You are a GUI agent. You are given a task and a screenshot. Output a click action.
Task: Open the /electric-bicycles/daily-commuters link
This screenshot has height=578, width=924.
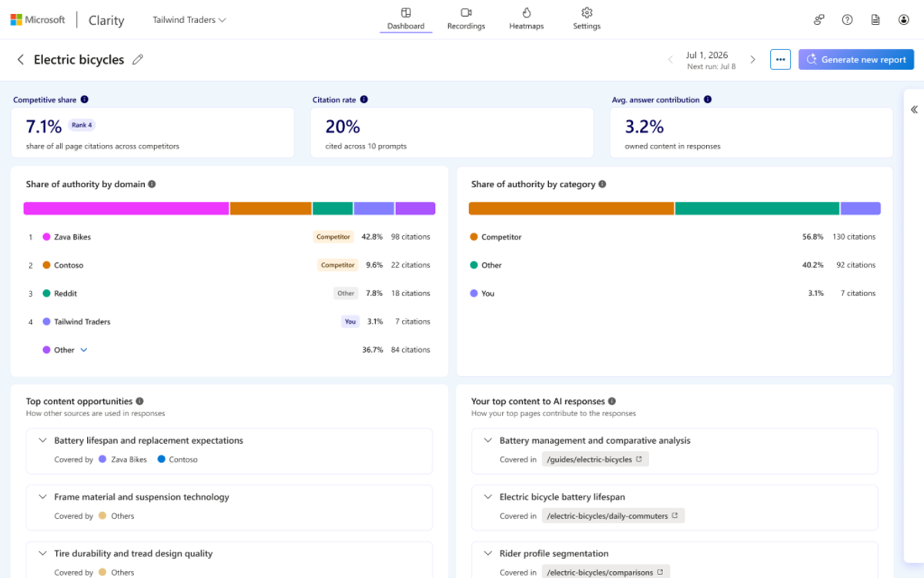click(x=613, y=516)
